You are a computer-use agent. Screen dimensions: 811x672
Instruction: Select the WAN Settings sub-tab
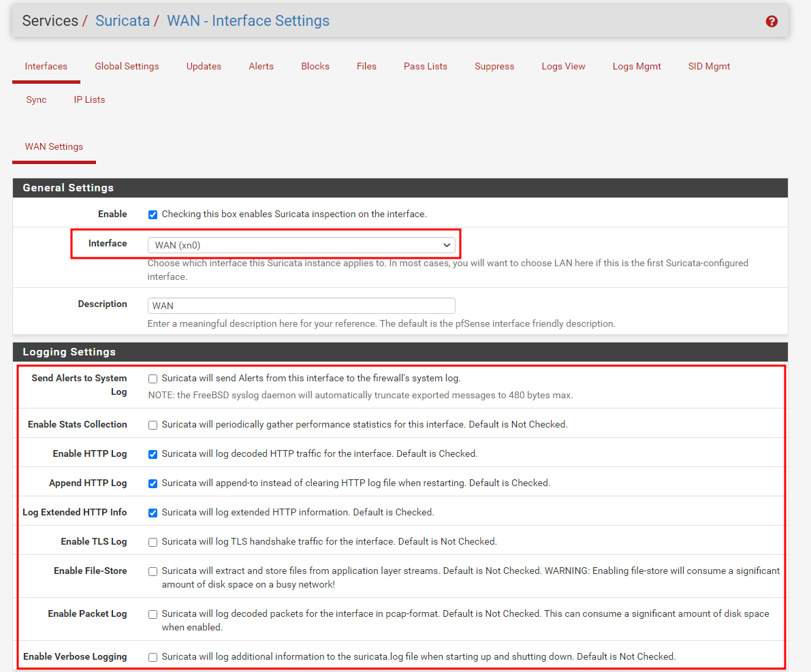(54, 146)
